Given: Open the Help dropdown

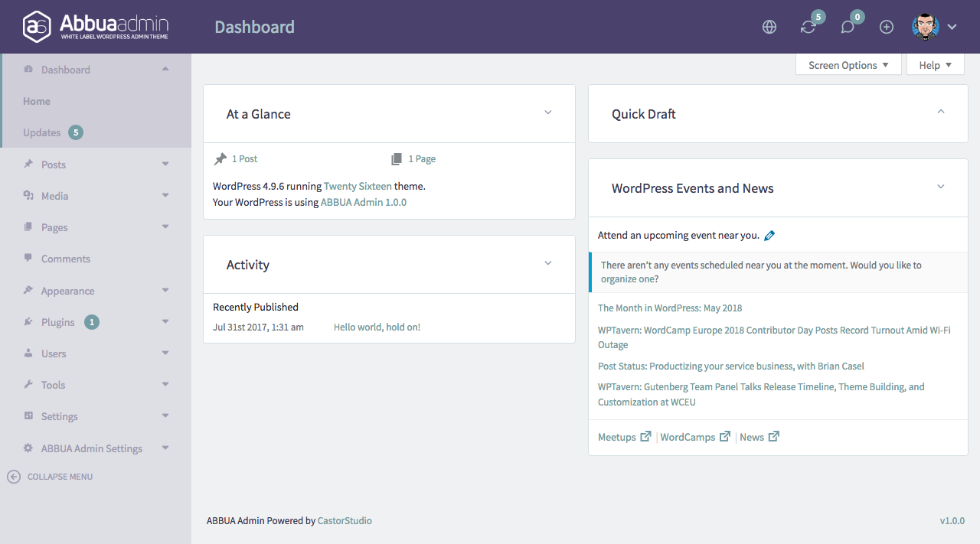Looking at the screenshot, I should point(935,65).
